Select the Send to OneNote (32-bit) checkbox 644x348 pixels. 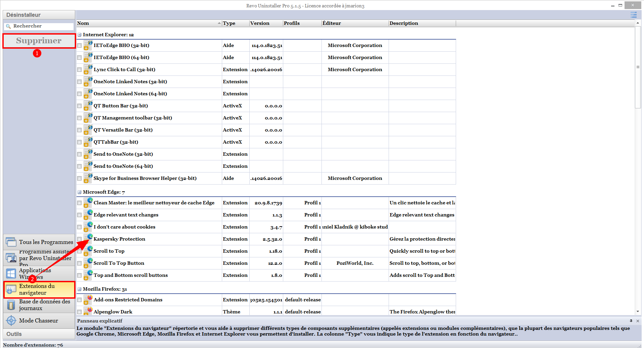80,154
